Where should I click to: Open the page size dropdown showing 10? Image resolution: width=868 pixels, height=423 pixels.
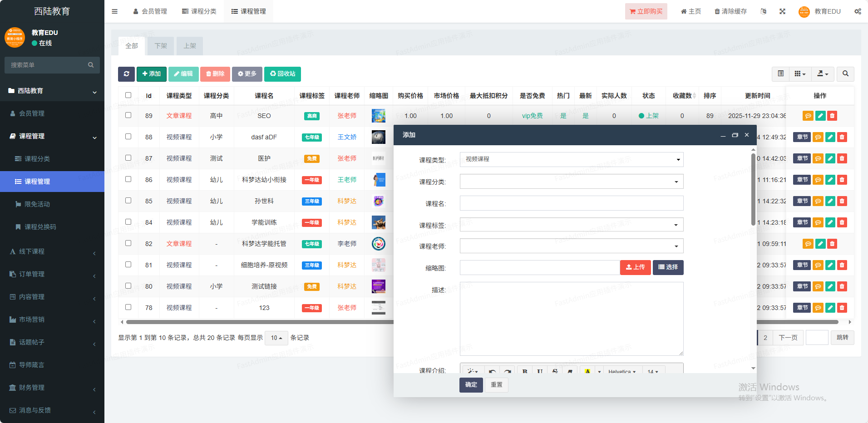click(276, 338)
